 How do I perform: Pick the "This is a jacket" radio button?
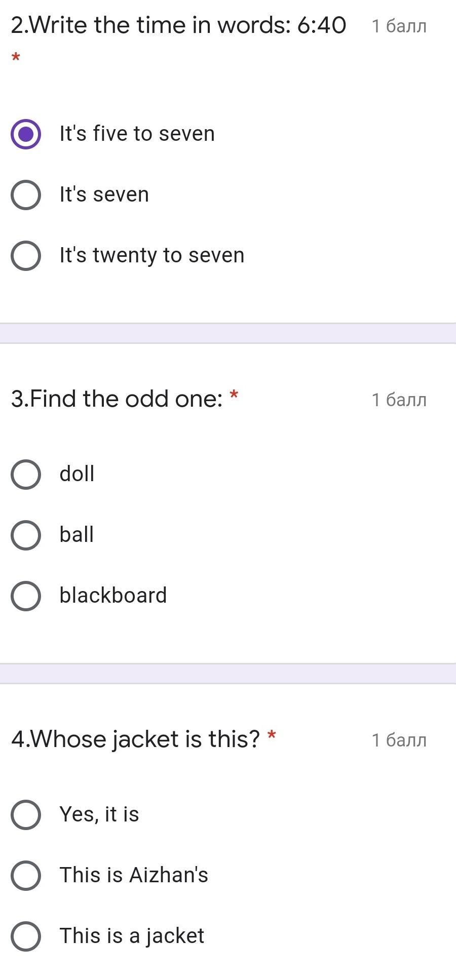[26, 936]
